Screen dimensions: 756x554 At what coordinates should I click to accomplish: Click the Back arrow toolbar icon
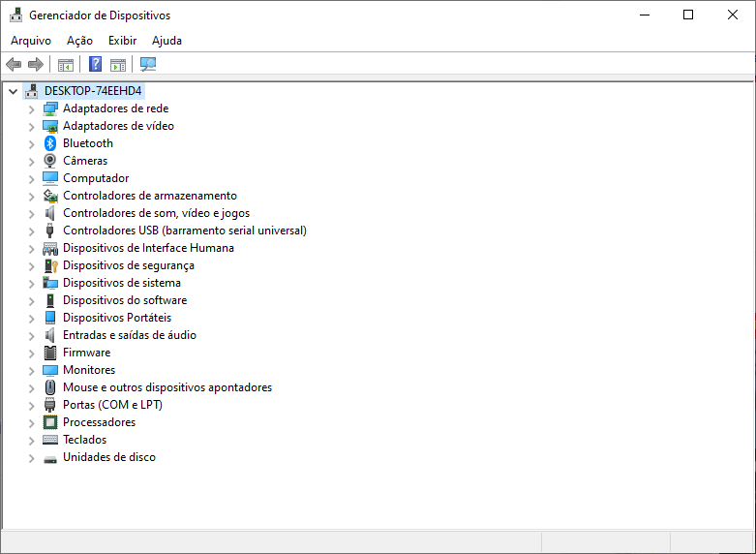[x=14, y=64]
